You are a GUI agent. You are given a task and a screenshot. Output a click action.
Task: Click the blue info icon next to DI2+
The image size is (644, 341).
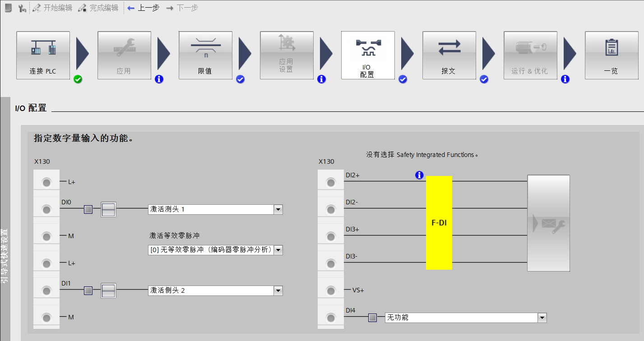(x=419, y=175)
